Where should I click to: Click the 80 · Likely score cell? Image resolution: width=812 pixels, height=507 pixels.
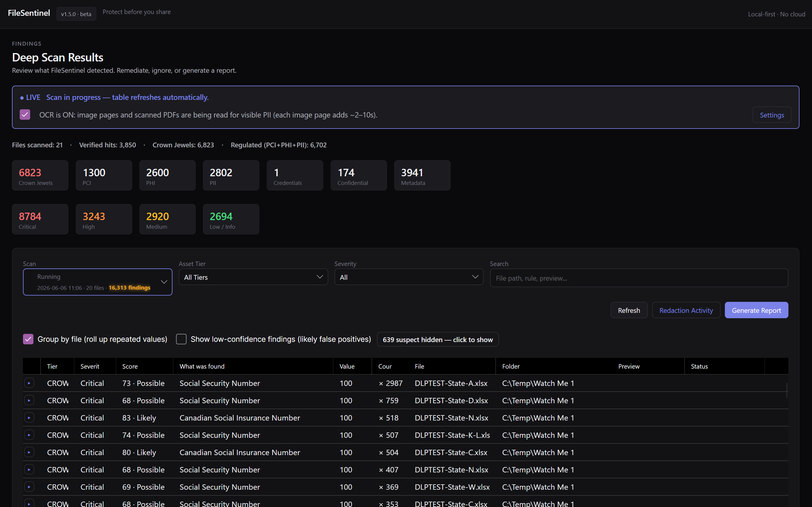point(139,452)
